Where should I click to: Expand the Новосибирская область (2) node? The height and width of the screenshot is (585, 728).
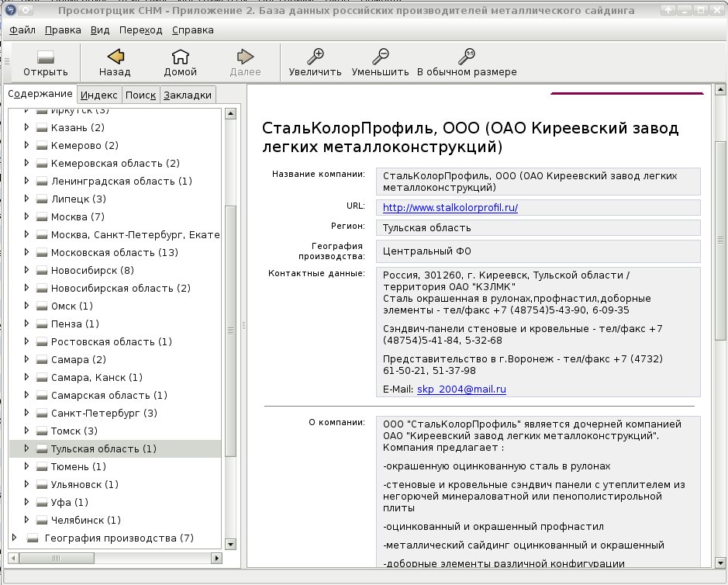coord(26,288)
